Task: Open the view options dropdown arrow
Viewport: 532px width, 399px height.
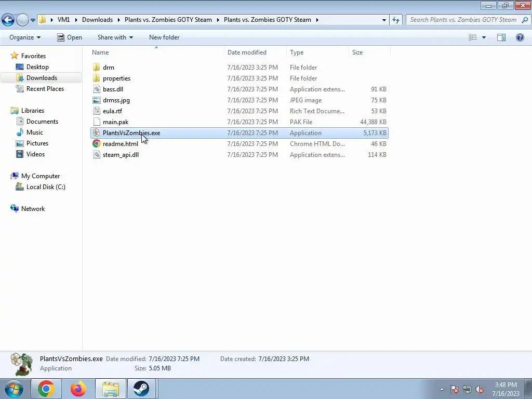Action: pyautogui.click(x=484, y=37)
